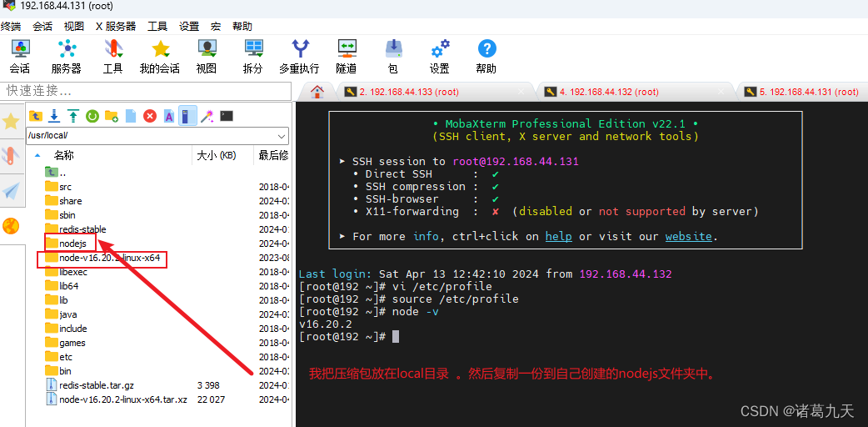Image resolution: width=868 pixels, height=427 pixels.
Task: Open the 宏 menu
Action: pyautogui.click(x=216, y=26)
